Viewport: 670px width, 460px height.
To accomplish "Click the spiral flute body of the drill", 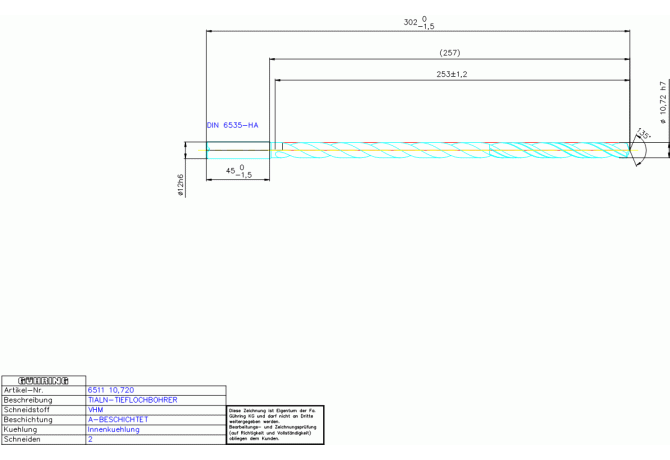I will tap(450, 150).
